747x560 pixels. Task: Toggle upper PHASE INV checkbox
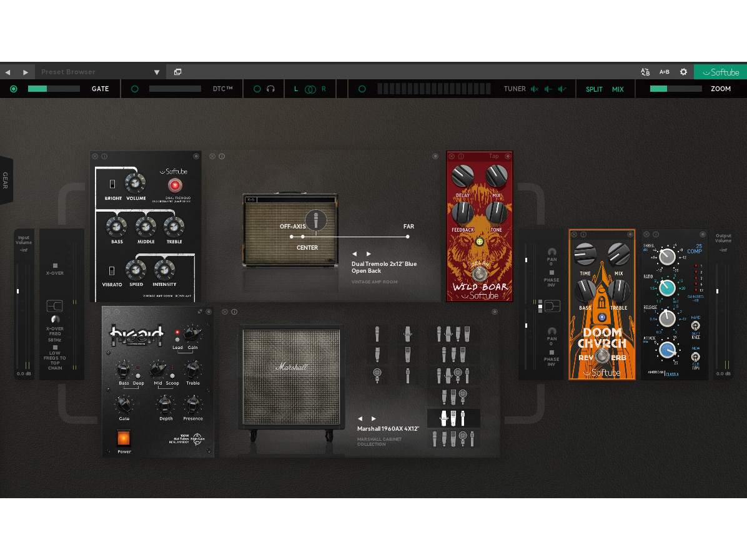[552, 273]
